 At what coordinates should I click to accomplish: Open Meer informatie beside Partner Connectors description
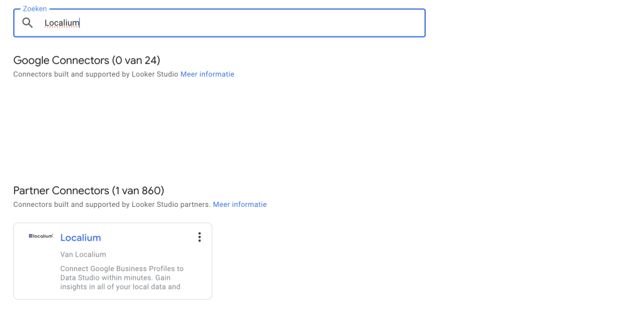point(240,204)
